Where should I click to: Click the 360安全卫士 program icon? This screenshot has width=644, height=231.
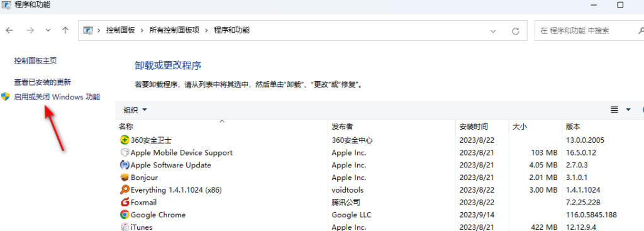125,140
